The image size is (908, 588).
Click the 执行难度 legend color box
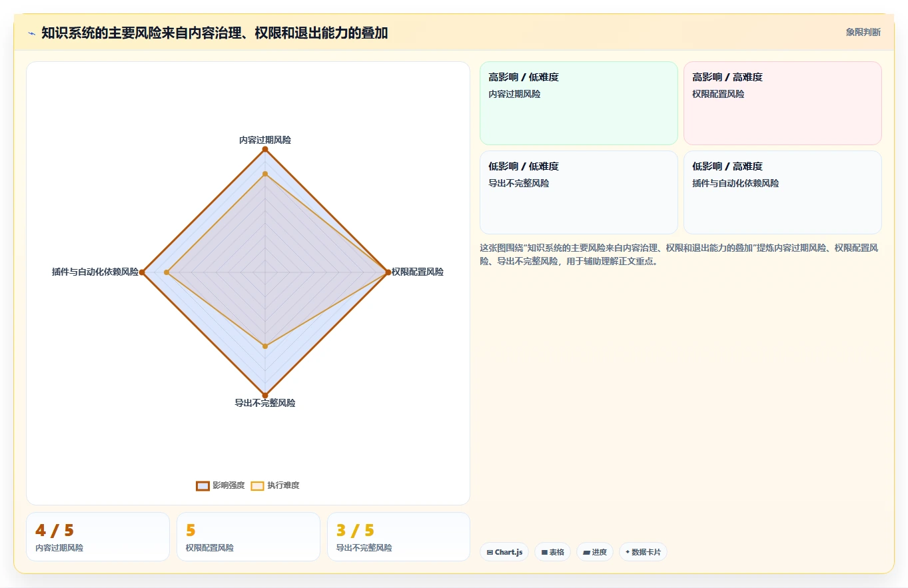pos(257,485)
